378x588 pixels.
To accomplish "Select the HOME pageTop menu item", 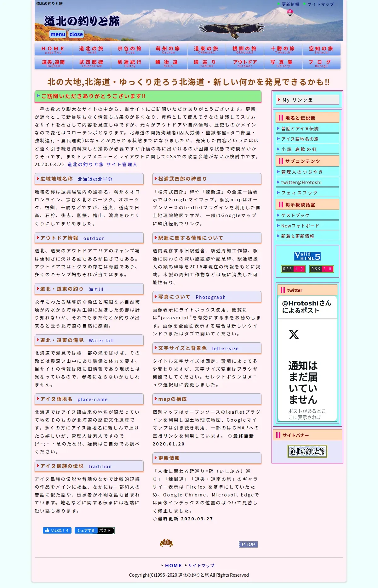I will (x=54, y=50).
